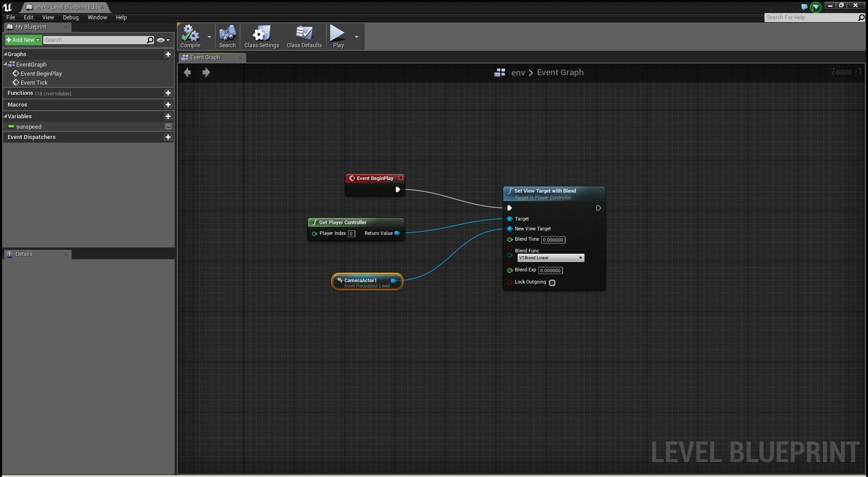Focus the Search For Help field
Screen dimensions: 868x477
[811, 17]
